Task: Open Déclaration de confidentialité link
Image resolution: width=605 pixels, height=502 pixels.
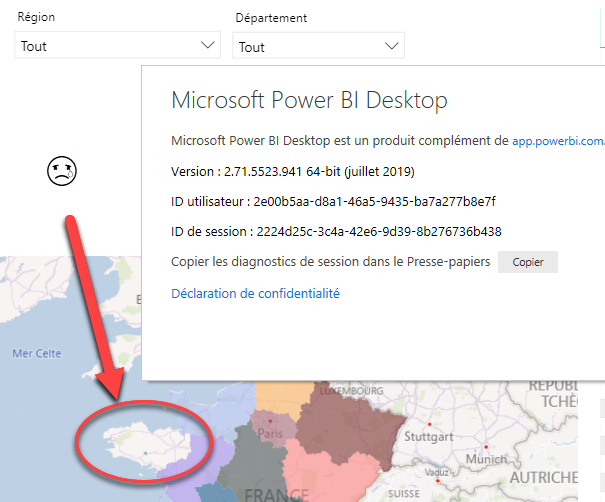Action: pos(255,294)
